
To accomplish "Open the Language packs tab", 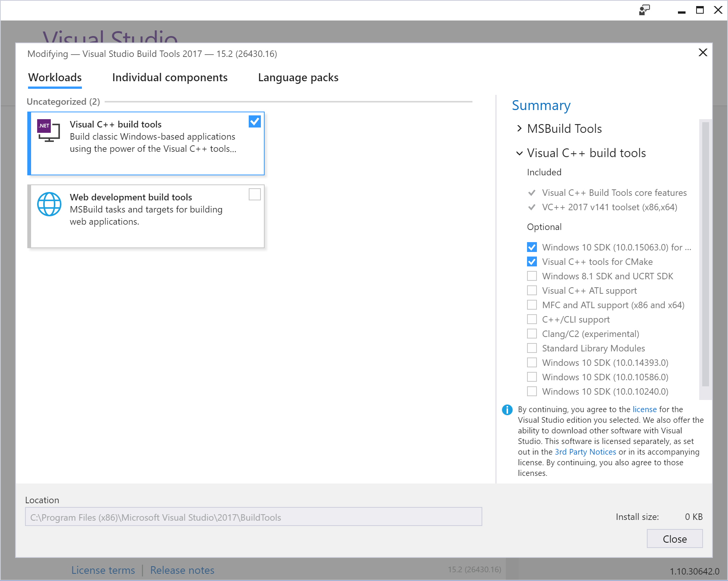I will click(298, 77).
